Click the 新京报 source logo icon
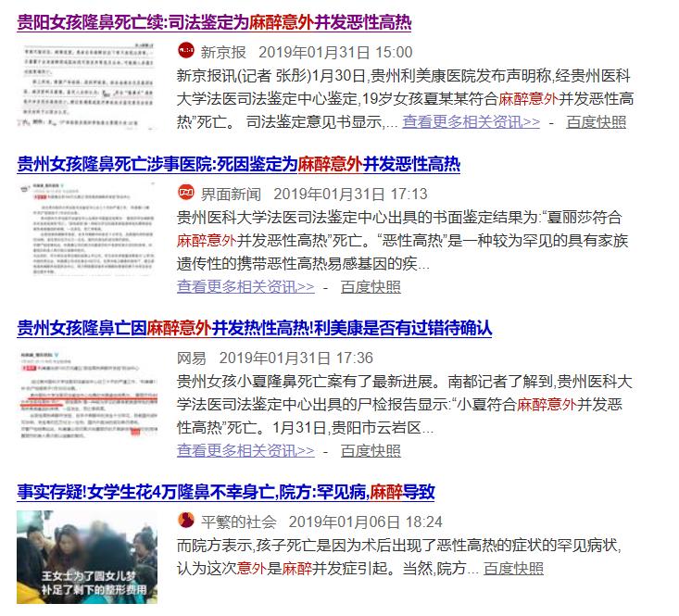 tap(186, 51)
